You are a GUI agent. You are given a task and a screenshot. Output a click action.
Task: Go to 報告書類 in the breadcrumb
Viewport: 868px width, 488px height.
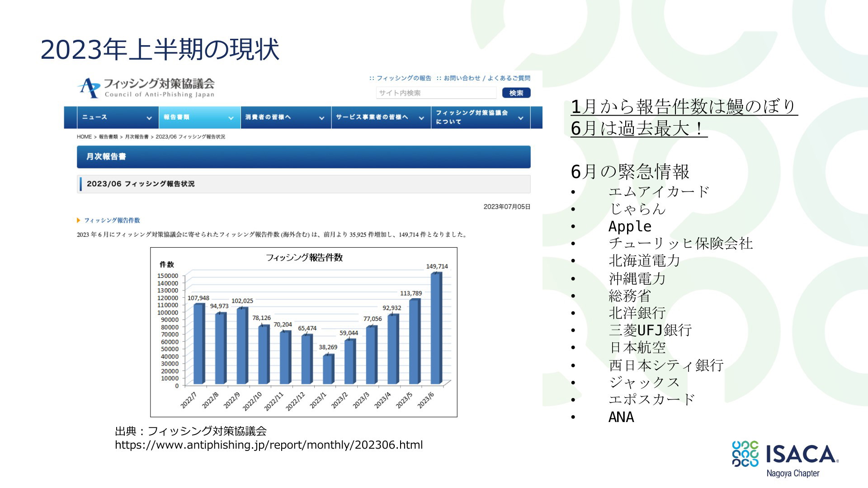[x=108, y=136]
